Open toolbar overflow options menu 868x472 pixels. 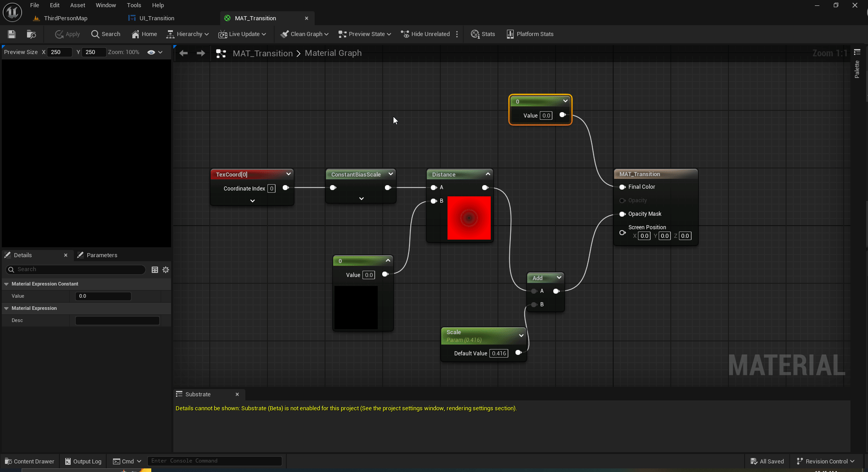pyautogui.click(x=457, y=34)
